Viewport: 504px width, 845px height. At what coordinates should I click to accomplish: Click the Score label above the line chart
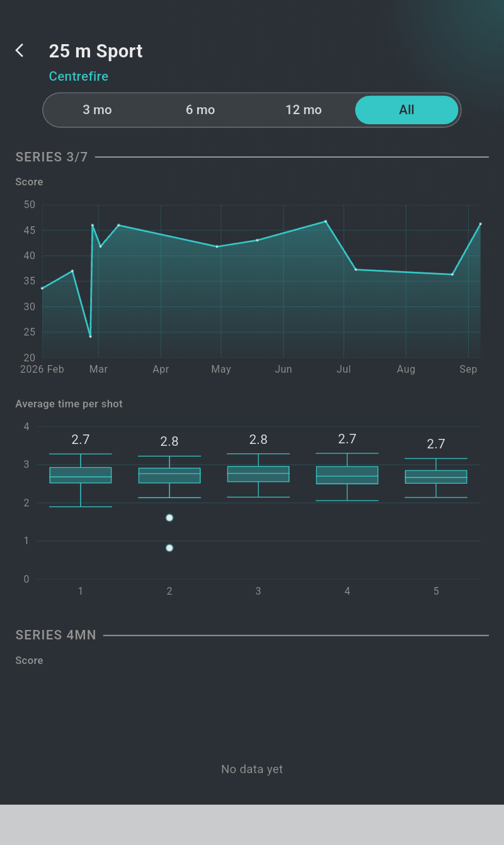[x=30, y=182]
